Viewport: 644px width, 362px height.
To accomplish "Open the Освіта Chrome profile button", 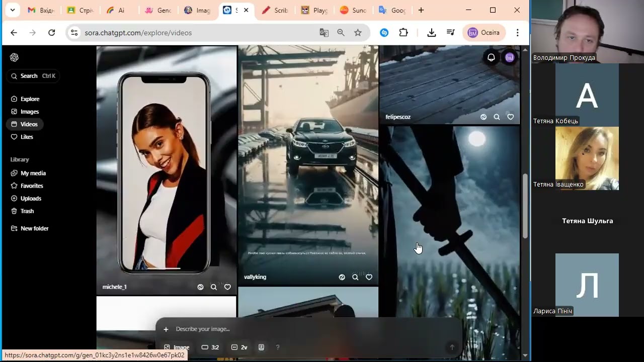I will [484, 33].
